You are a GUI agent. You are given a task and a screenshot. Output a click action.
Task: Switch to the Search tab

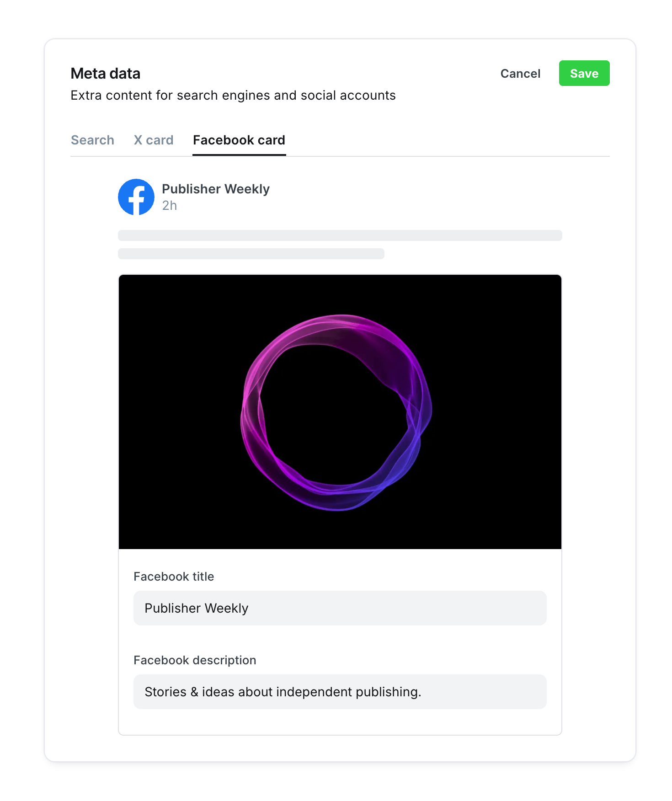[x=92, y=140]
